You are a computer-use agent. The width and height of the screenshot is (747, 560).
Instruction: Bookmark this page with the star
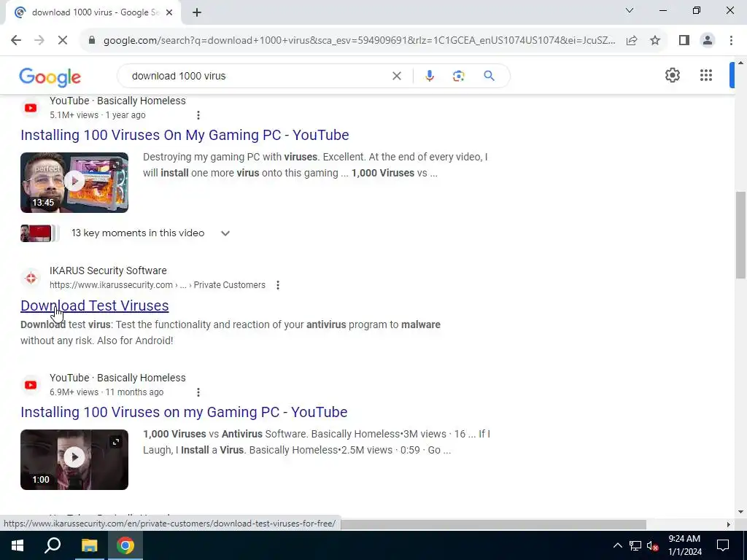(x=655, y=41)
